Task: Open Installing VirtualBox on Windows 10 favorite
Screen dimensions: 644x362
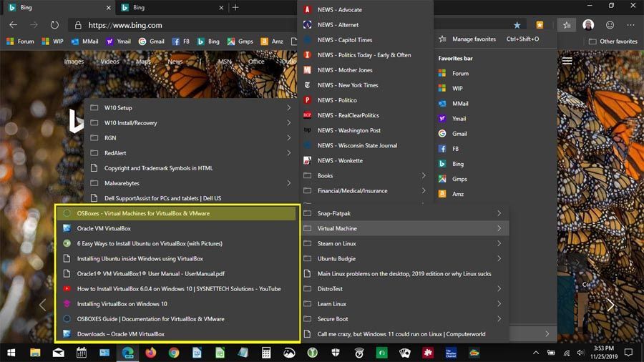Action: [x=177, y=304]
